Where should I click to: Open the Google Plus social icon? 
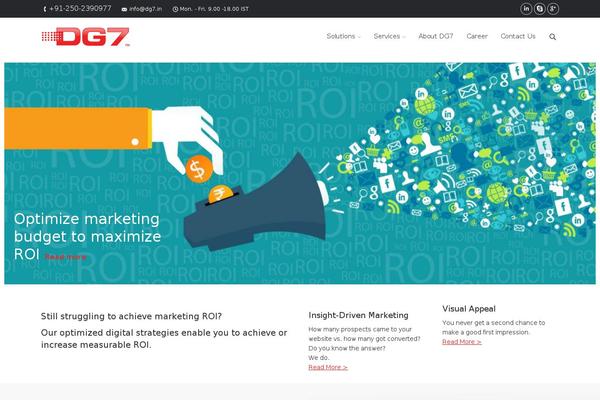click(553, 8)
